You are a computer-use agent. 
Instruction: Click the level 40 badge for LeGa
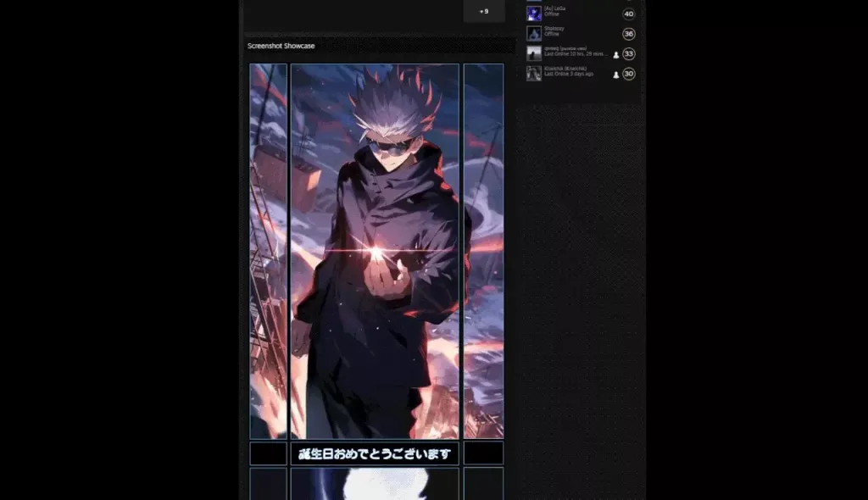coord(628,14)
